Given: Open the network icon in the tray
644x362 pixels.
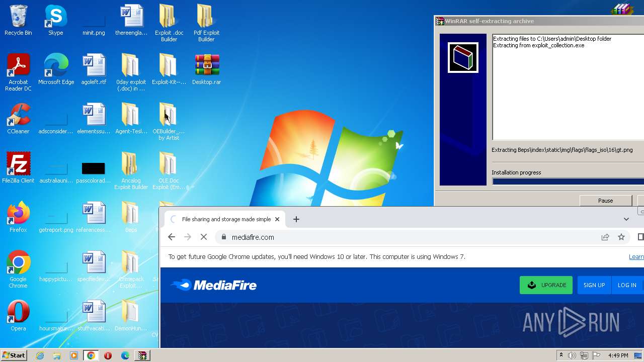Looking at the screenshot, I should (x=584, y=355).
